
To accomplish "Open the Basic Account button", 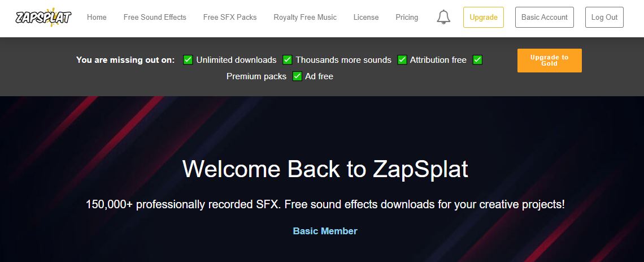I will click(544, 18).
